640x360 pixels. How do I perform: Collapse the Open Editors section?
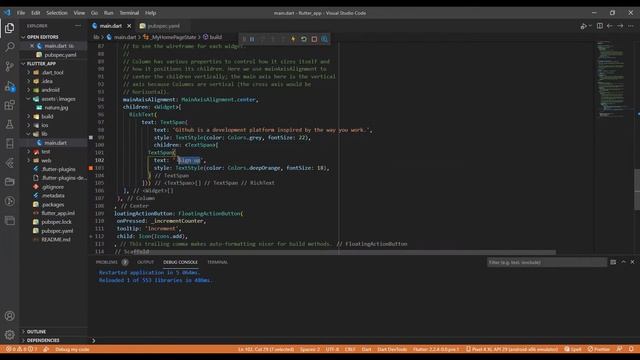[23, 37]
